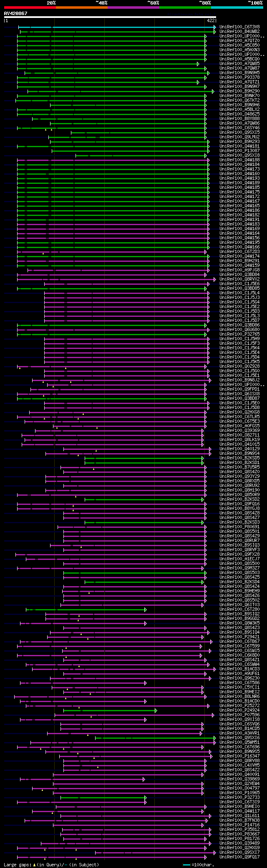This screenshot has height=868, width=267.
Task: Select the UniRef100_Q9M3Z7 label
Action: (239, 568)
